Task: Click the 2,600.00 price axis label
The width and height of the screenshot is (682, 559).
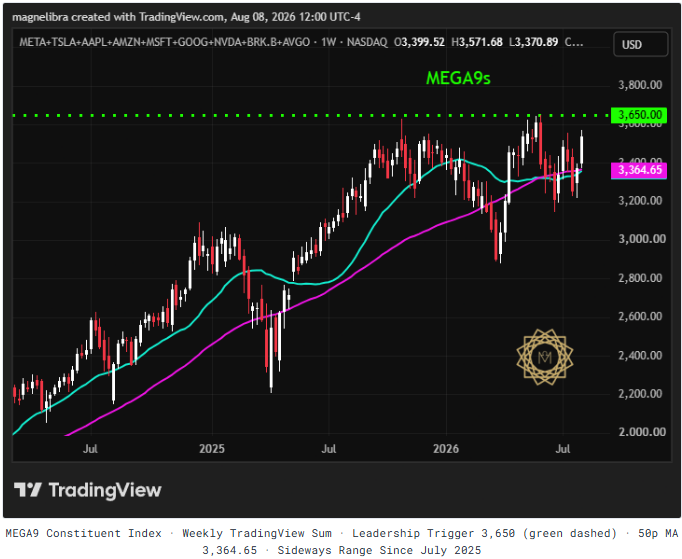Action: tap(640, 316)
